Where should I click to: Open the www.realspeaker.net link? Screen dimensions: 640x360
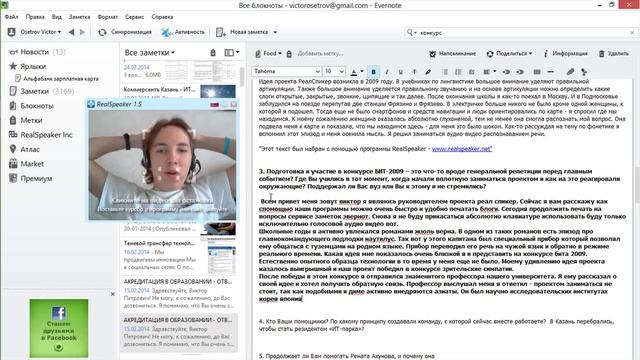coord(462,149)
